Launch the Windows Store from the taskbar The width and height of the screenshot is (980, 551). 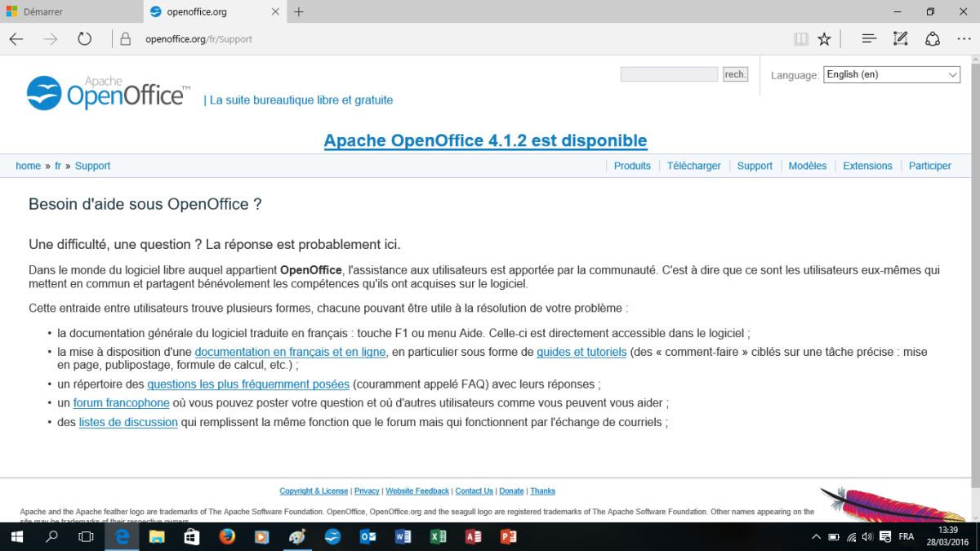coord(192,536)
